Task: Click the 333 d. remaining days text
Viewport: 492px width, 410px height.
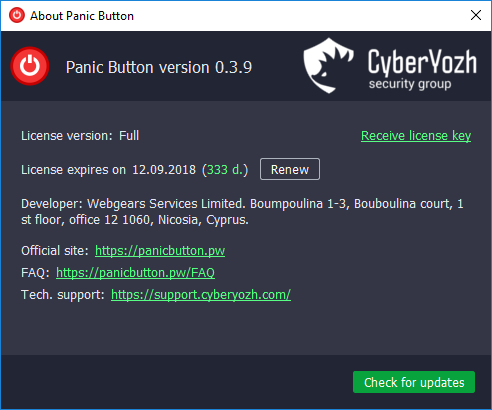Action: [225, 170]
